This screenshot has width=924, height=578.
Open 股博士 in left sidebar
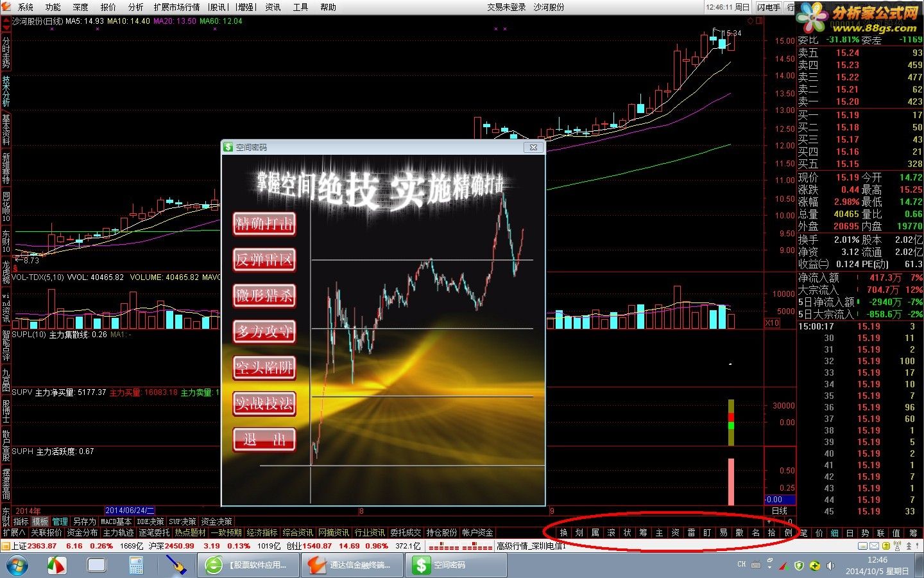(6, 411)
